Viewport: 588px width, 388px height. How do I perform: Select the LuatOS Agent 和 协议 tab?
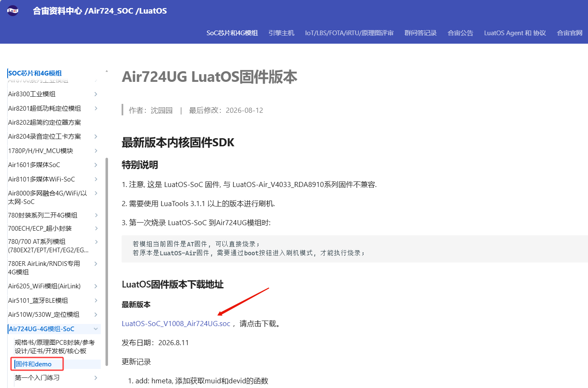pos(515,33)
